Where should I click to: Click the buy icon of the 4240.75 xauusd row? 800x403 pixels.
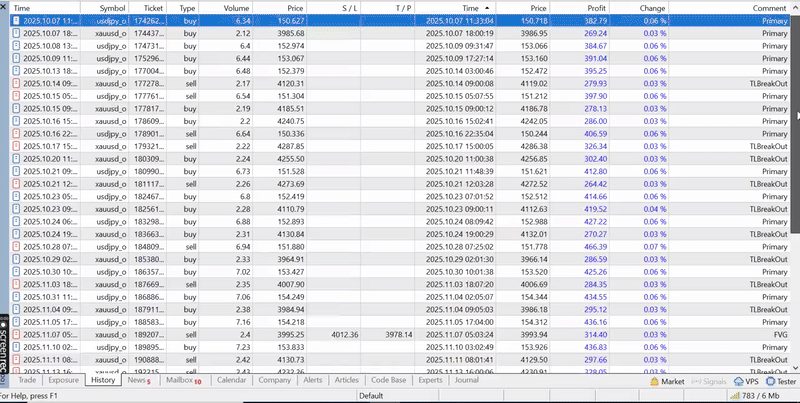[x=16, y=121]
